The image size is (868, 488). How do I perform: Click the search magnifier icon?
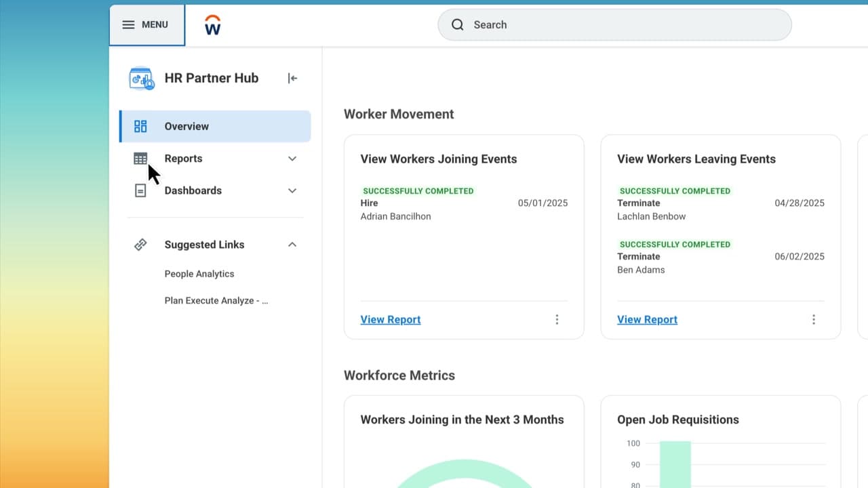pyautogui.click(x=458, y=24)
